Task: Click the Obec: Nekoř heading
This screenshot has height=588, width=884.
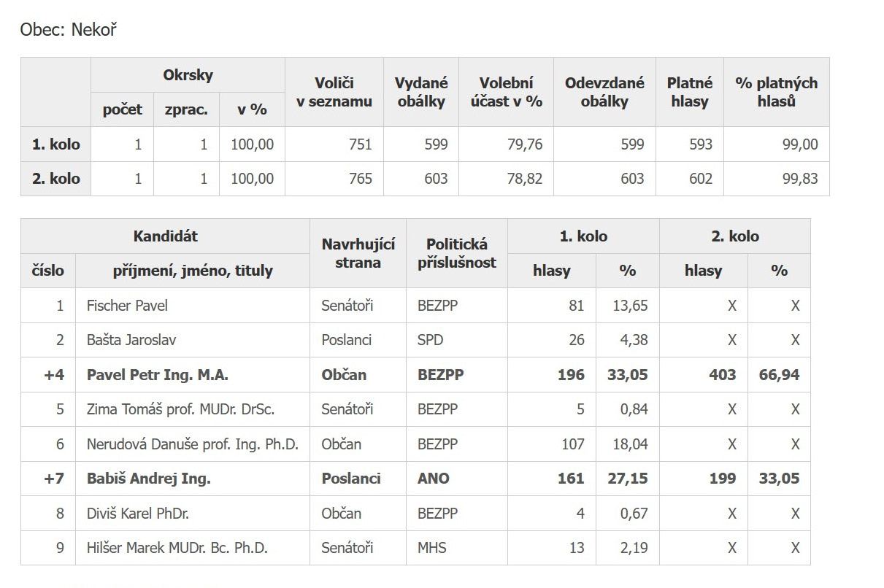Action: (69, 30)
